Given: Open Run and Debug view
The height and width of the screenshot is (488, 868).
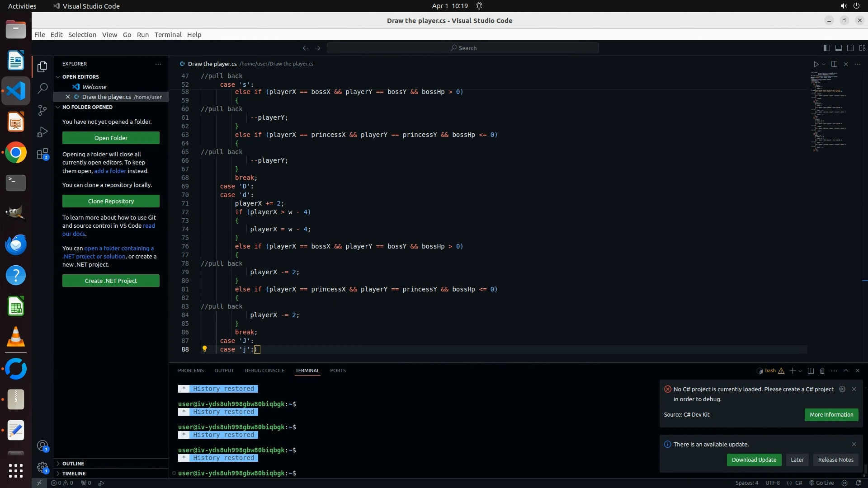Looking at the screenshot, I should click(x=42, y=132).
